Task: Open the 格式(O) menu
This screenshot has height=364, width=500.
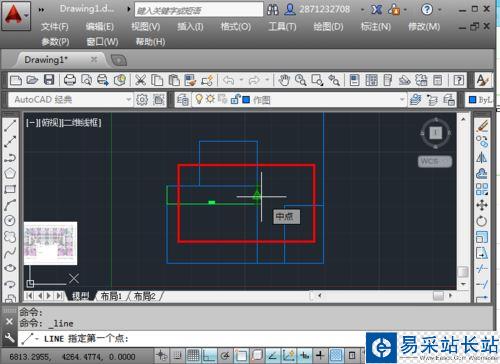Action: click(236, 27)
